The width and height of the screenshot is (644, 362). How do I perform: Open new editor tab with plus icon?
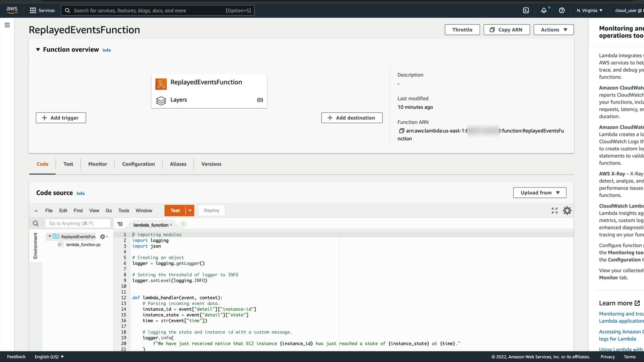pos(183,224)
